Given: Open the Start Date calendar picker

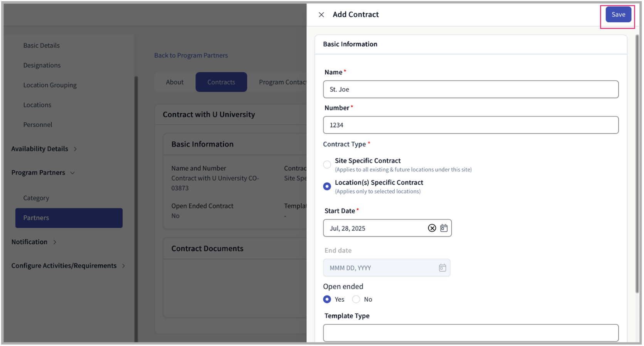Looking at the screenshot, I should pos(444,228).
